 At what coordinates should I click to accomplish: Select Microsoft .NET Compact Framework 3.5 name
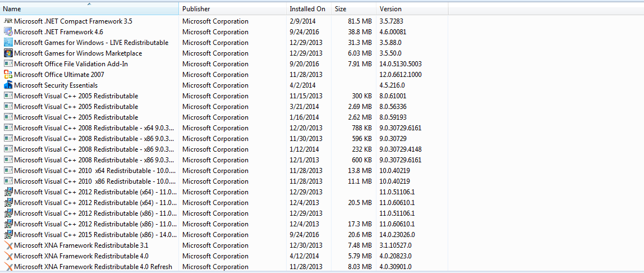(73, 21)
